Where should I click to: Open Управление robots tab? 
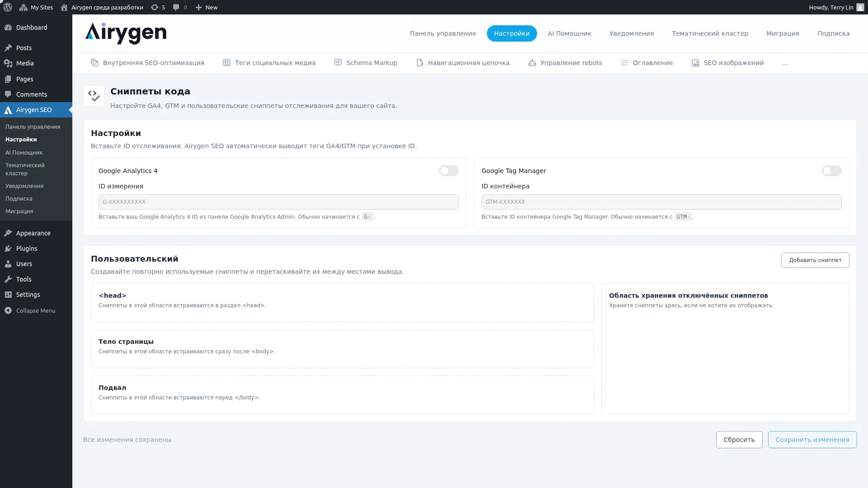565,63
